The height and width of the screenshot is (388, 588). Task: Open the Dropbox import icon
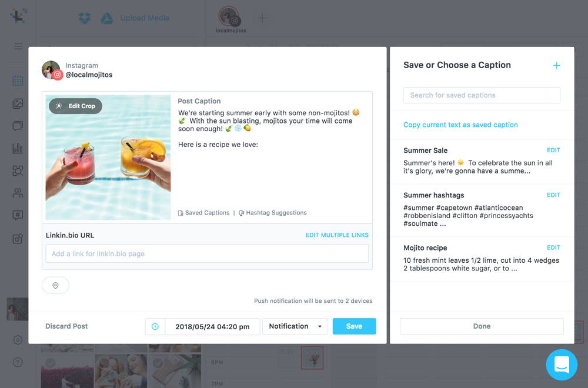85,18
